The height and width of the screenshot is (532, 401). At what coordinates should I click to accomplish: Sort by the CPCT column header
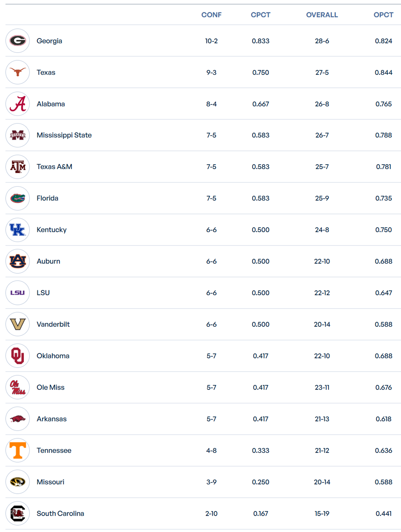click(x=260, y=15)
